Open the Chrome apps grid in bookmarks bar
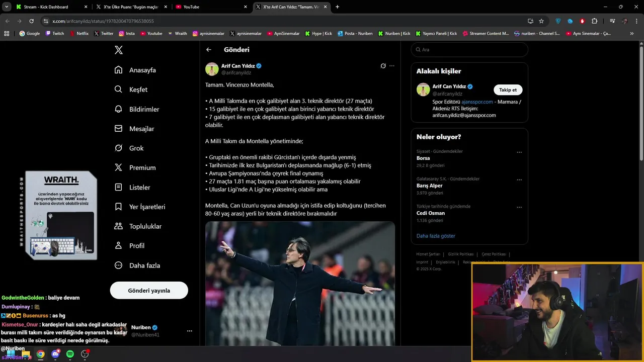Screen dimensions: 644x362 pyautogui.click(x=7, y=34)
